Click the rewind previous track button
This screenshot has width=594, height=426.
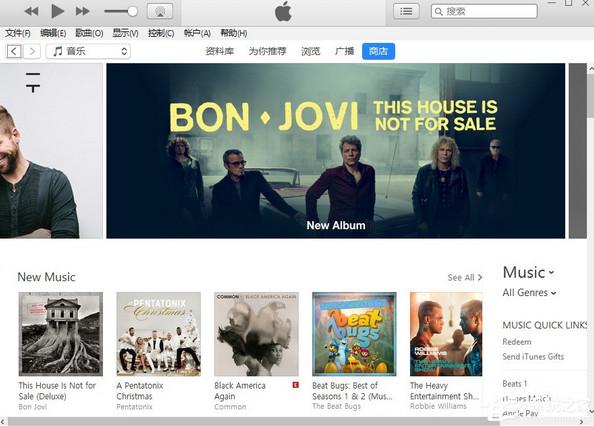(31, 11)
